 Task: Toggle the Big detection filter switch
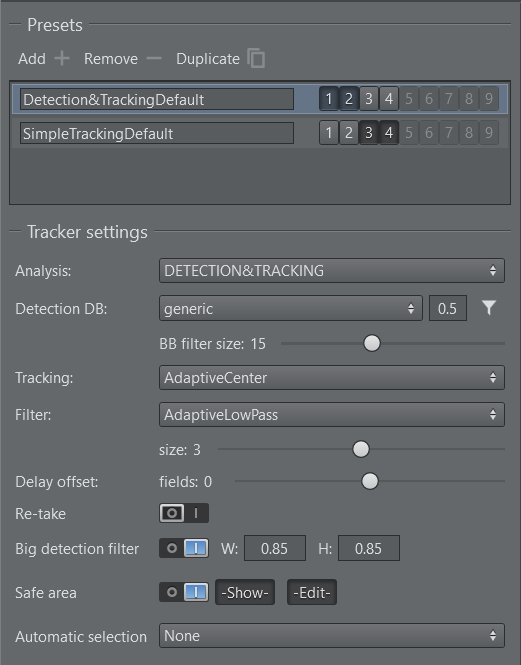click(x=184, y=548)
